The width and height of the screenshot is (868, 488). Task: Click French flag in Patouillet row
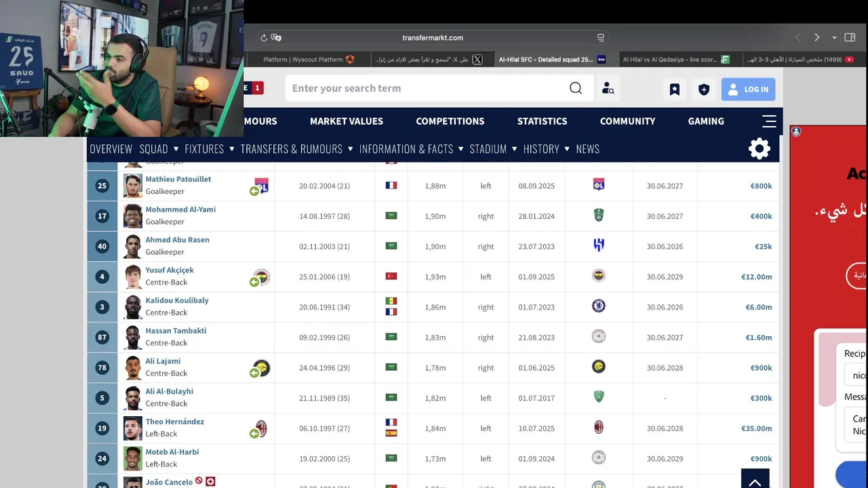click(x=391, y=185)
